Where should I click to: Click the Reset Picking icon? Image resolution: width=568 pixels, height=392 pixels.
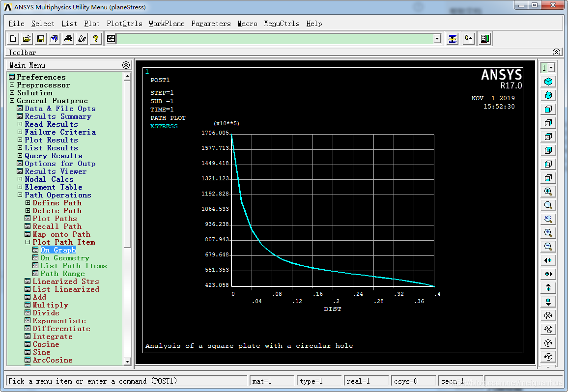tap(469, 39)
